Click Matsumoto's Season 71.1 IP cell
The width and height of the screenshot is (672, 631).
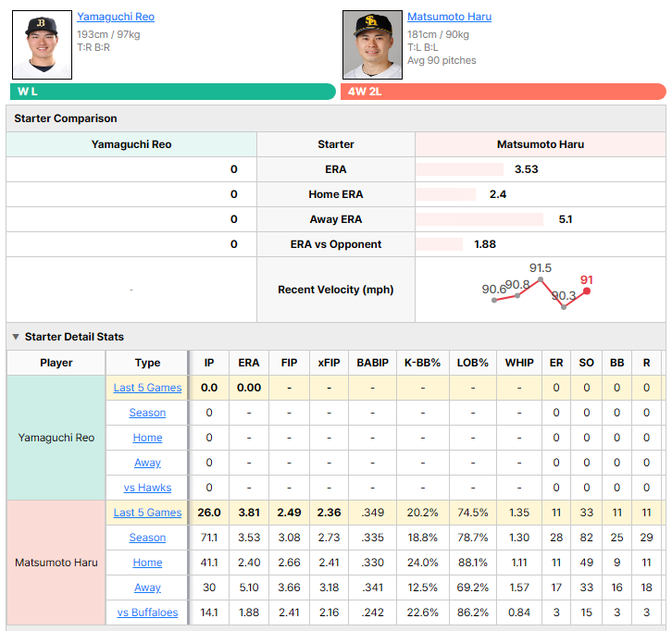tap(209, 538)
